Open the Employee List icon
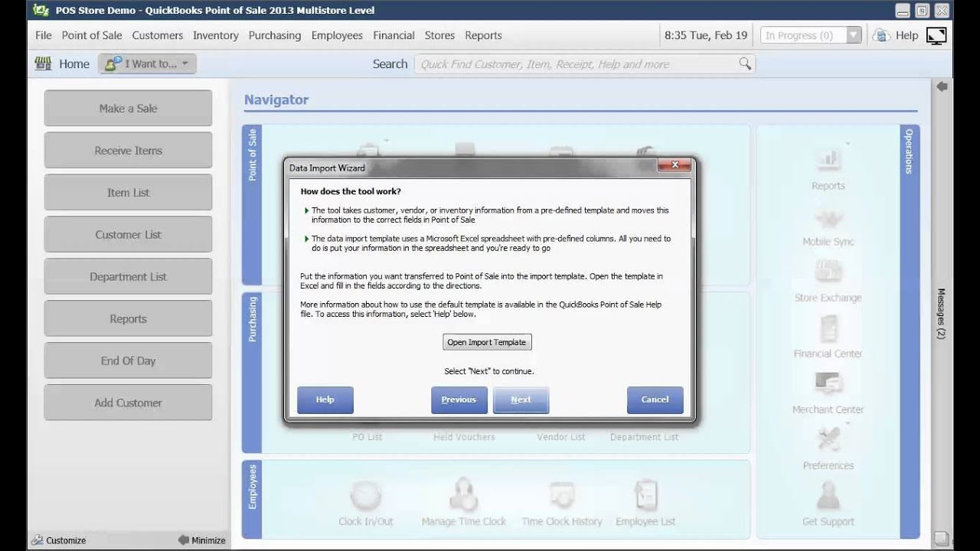 pyautogui.click(x=646, y=494)
